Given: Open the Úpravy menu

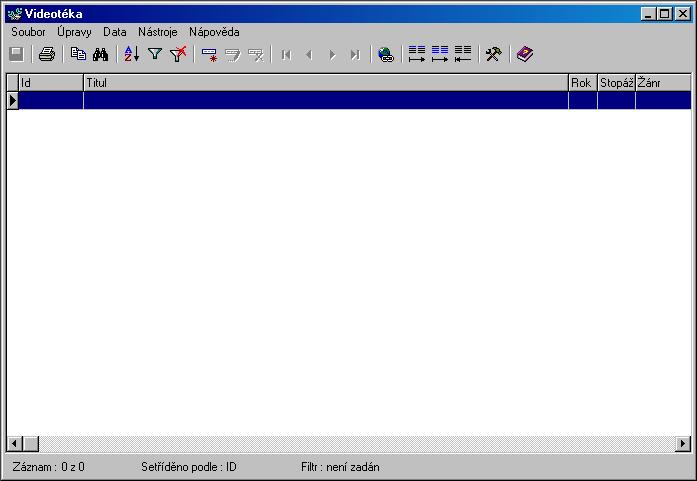Looking at the screenshot, I should pos(74,32).
